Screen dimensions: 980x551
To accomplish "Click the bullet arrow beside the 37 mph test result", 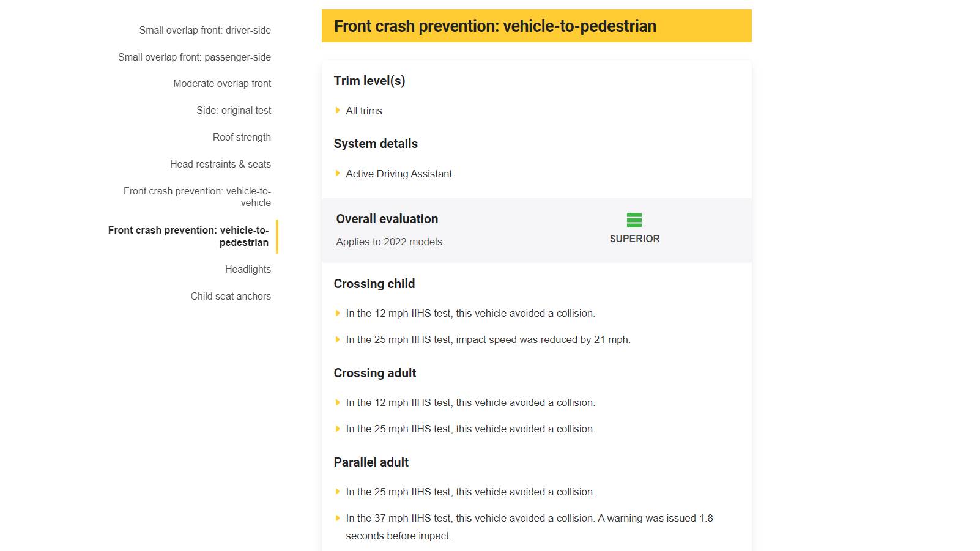I will [x=337, y=518].
